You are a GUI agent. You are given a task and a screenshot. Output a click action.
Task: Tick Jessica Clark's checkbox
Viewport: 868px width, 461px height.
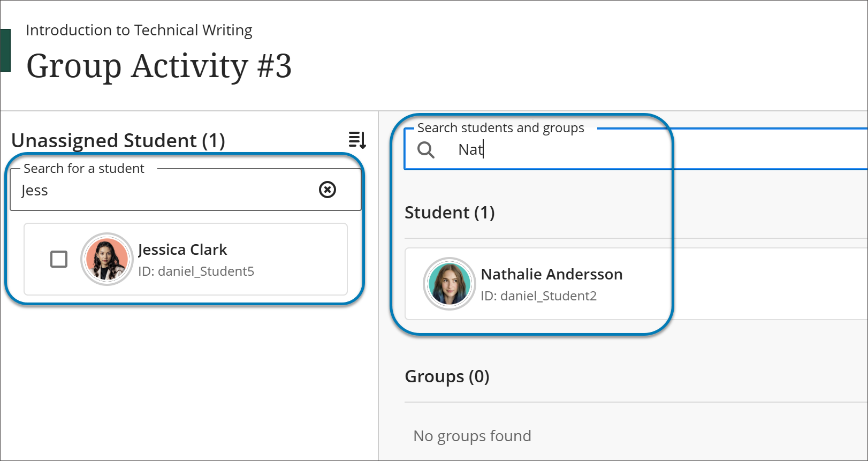pos(59,259)
